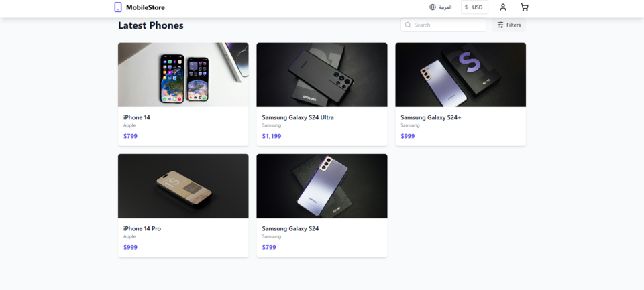Select the Samsung Galaxy S24 title

pyautogui.click(x=290, y=229)
